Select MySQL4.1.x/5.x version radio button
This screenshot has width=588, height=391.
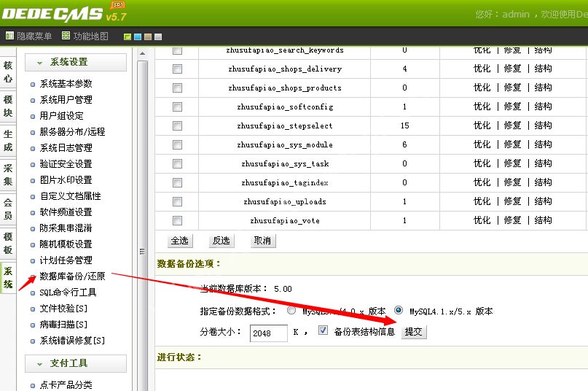(399, 310)
